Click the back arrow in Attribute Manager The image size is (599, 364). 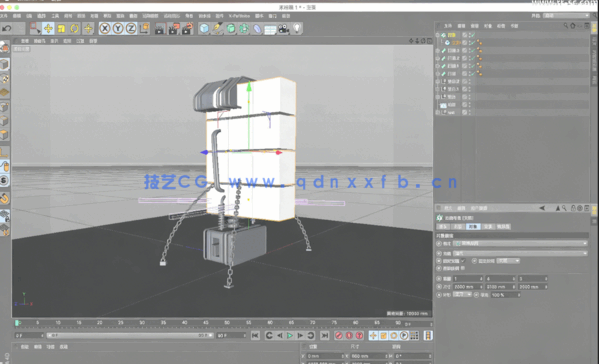[x=542, y=208]
